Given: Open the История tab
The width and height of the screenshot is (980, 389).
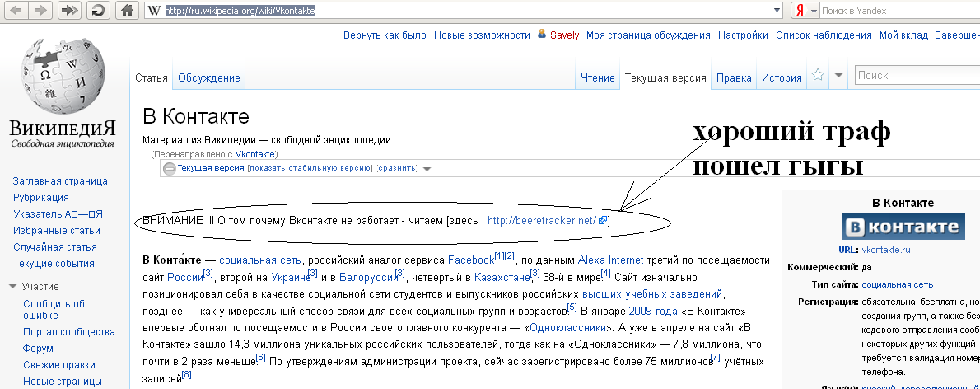Looking at the screenshot, I should point(782,78).
